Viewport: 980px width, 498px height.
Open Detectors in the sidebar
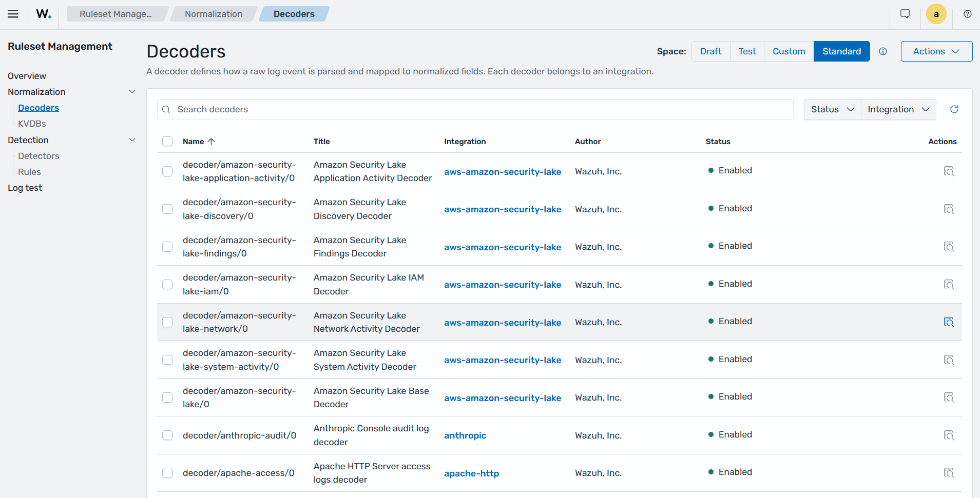tap(39, 156)
